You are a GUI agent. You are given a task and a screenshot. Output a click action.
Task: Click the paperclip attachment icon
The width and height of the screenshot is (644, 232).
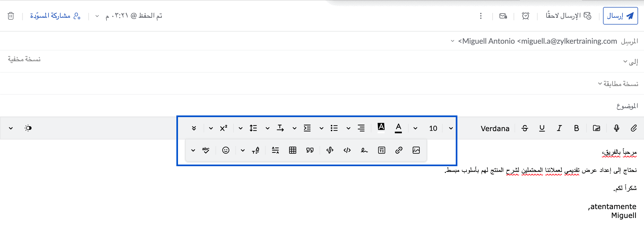point(634,128)
